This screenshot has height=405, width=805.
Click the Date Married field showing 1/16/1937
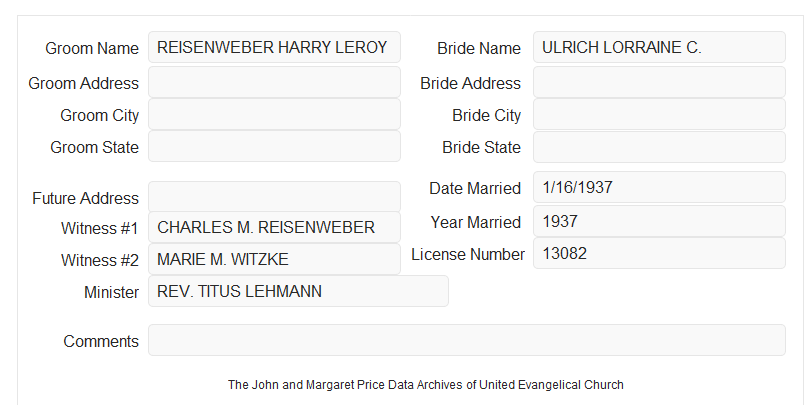click(x=659, y=187)
